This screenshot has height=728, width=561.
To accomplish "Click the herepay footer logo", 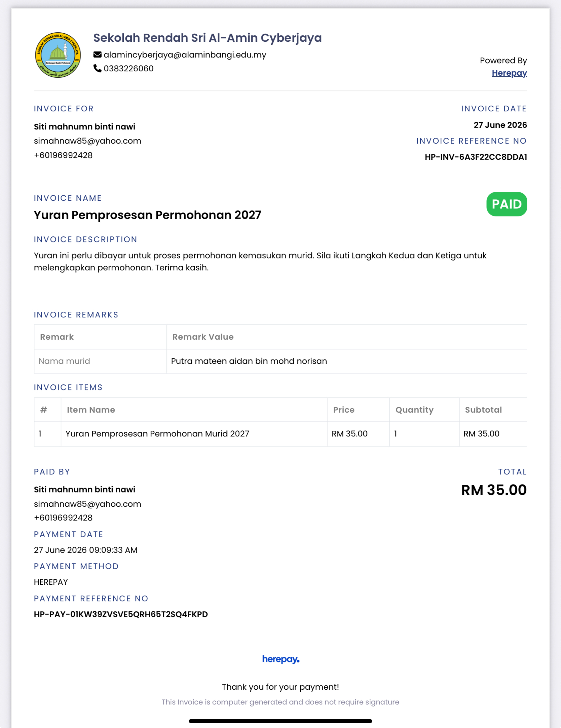I will [x=280, y=659].
